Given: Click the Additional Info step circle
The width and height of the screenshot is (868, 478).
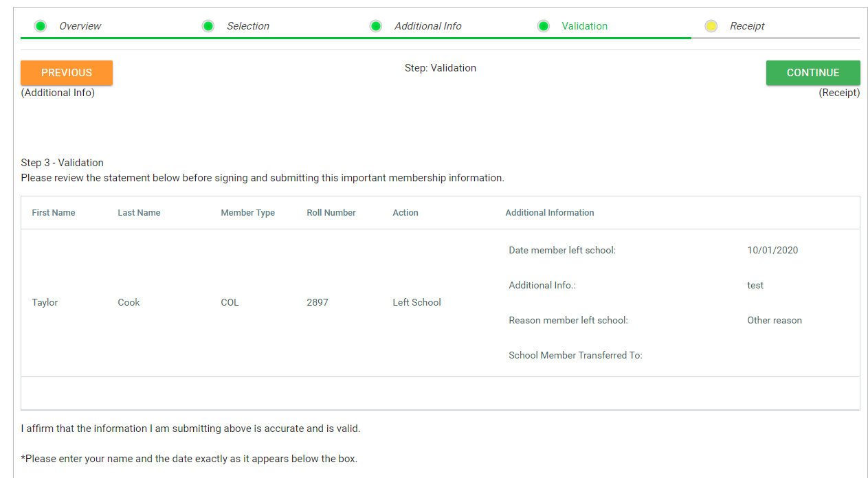Looking at the screenshot, I should pyautogui.click(x=376, y=26).
